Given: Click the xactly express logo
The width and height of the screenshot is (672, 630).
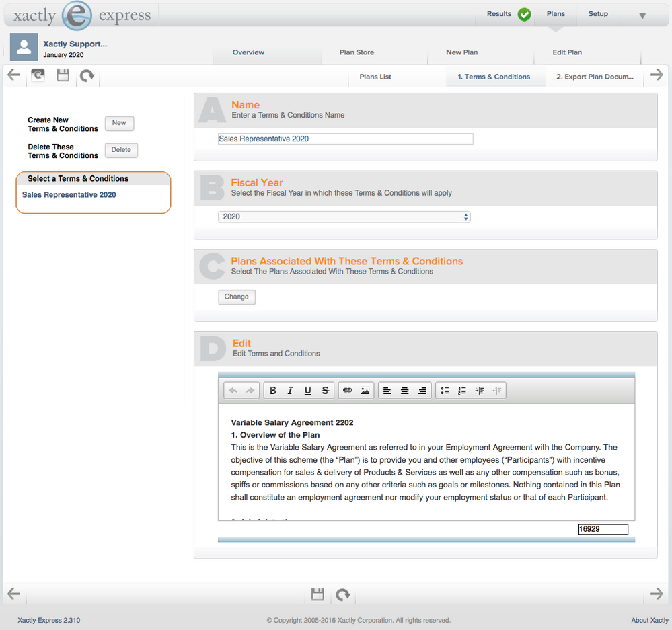Looking at the screenshot, I should (82, 15).
